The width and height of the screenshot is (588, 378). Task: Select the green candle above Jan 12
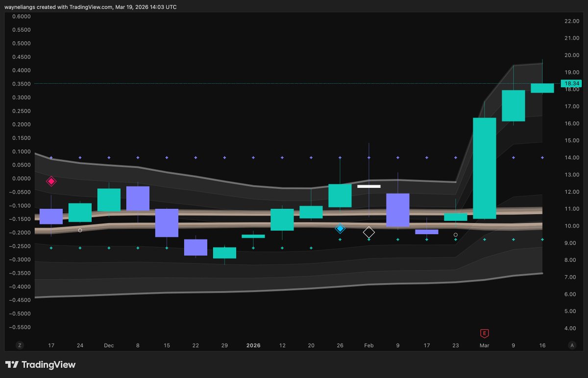pos(282,220)
